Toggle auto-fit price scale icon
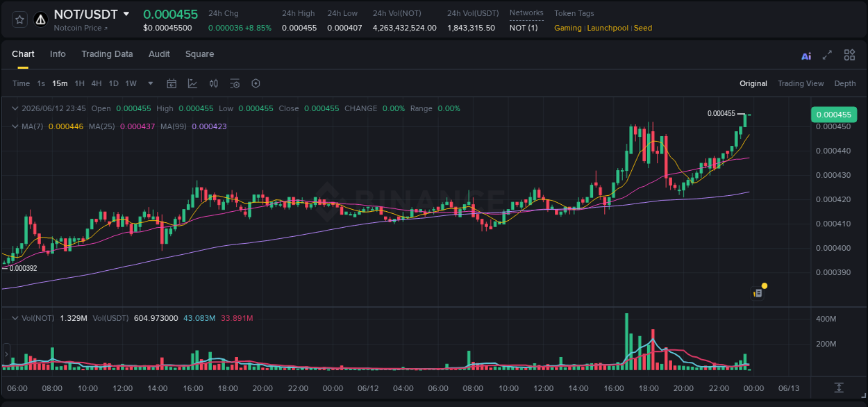 [839, 387]
